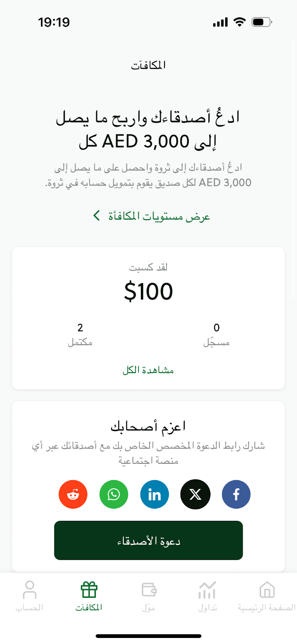Tap the house icon in bottom bar

coord(267,590)
